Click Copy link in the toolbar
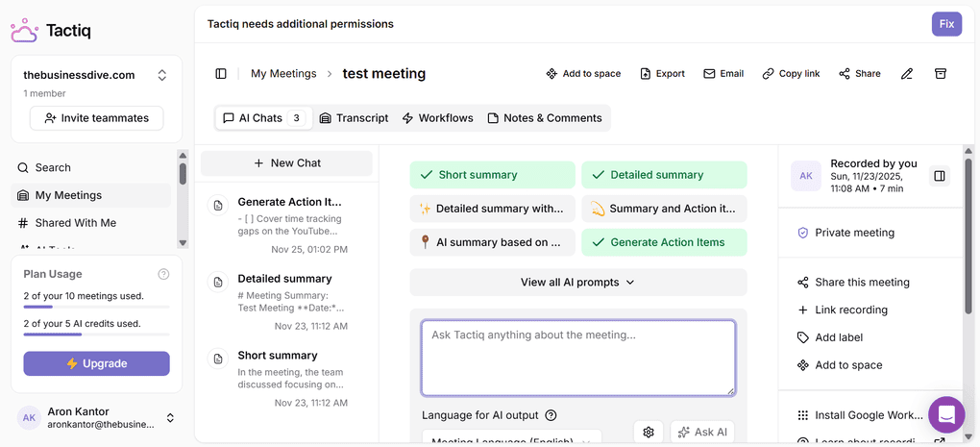Image resolution: width=980 pixels, height=447 pixels. point(792,74)
